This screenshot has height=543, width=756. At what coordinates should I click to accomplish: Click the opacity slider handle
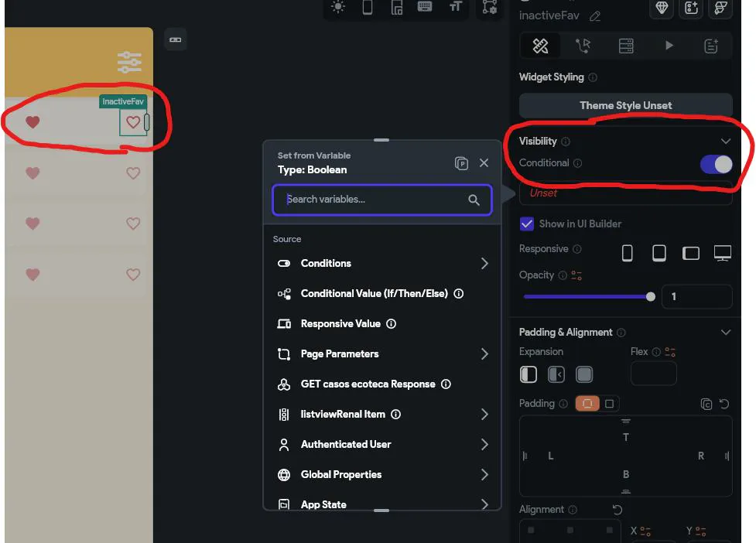coord(651,297)
